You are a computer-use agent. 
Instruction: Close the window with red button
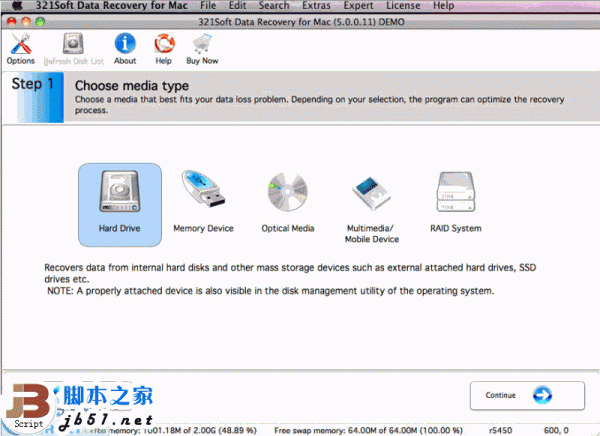tap(12, 22)
